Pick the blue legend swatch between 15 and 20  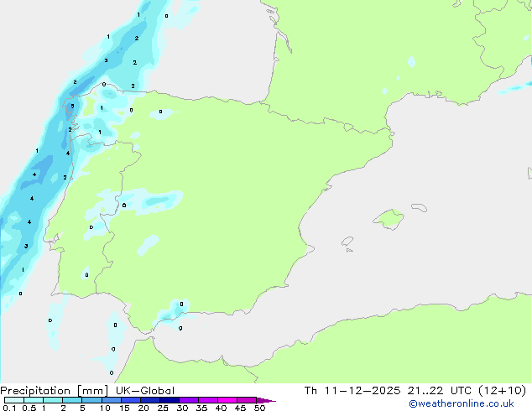point(131,400)
